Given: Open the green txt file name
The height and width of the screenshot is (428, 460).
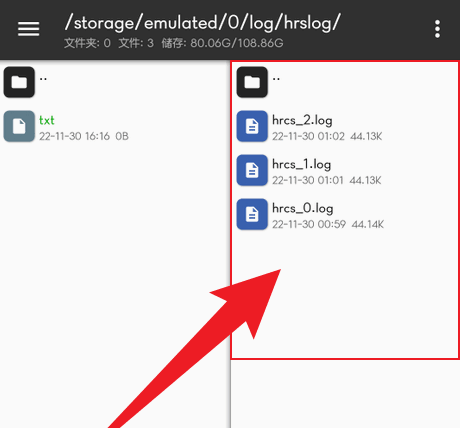Looking at the screenshot, I should 47,120.
